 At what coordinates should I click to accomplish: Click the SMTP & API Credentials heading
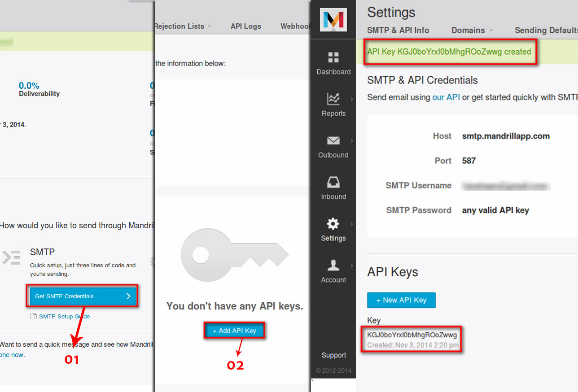point(422,80)
